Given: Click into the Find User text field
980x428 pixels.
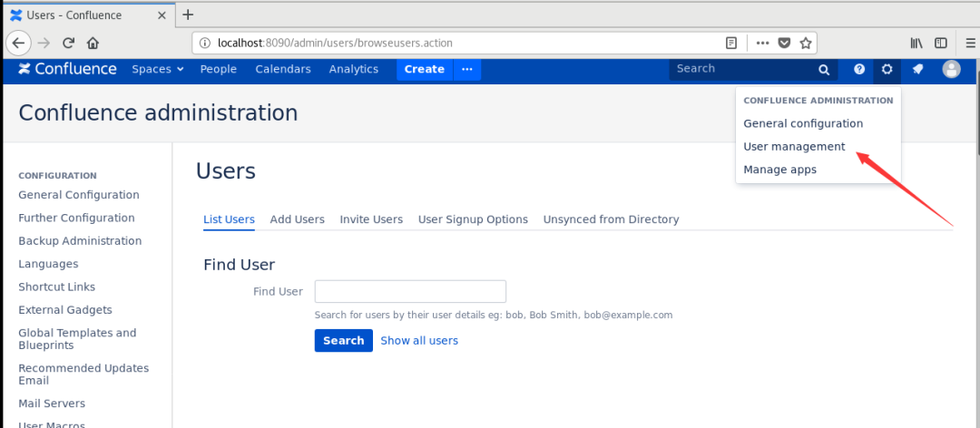Looking at the screenshot, I should point(410,292).
